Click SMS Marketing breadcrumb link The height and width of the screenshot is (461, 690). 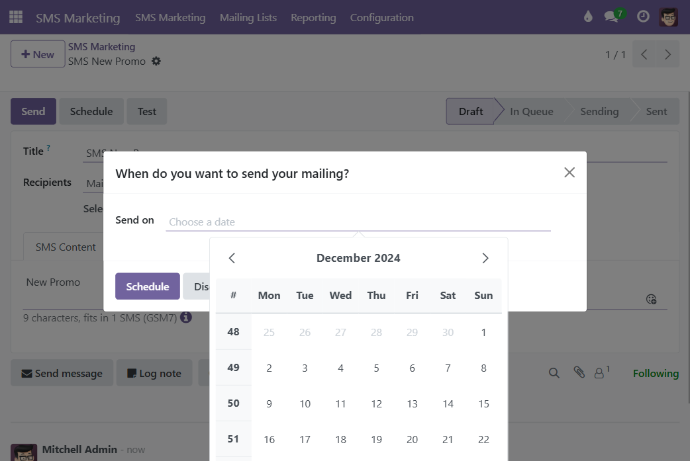tap(102, 47)
